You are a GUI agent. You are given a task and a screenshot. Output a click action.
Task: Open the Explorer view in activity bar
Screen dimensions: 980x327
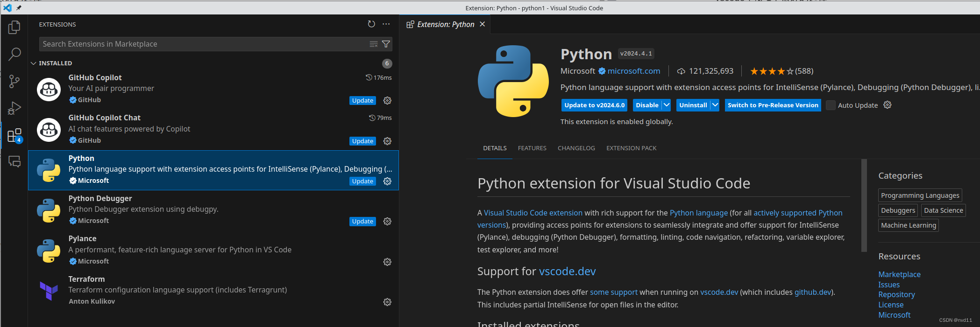click(14, 28)
